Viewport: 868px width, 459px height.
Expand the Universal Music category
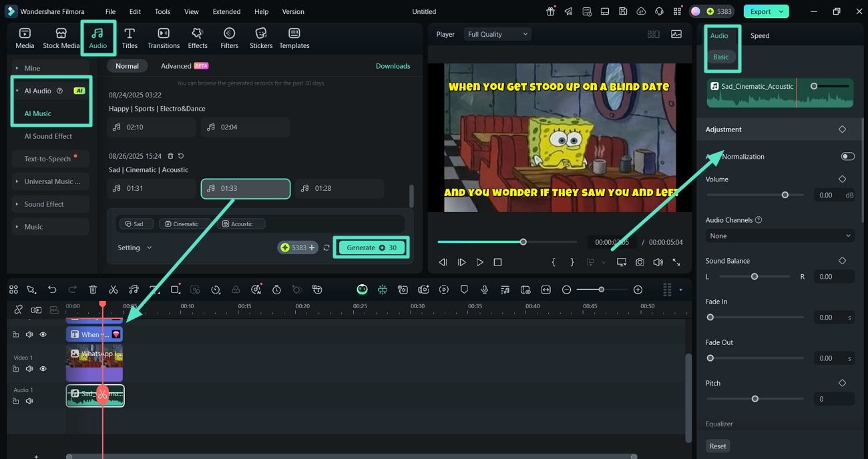(x=50, y=181)
